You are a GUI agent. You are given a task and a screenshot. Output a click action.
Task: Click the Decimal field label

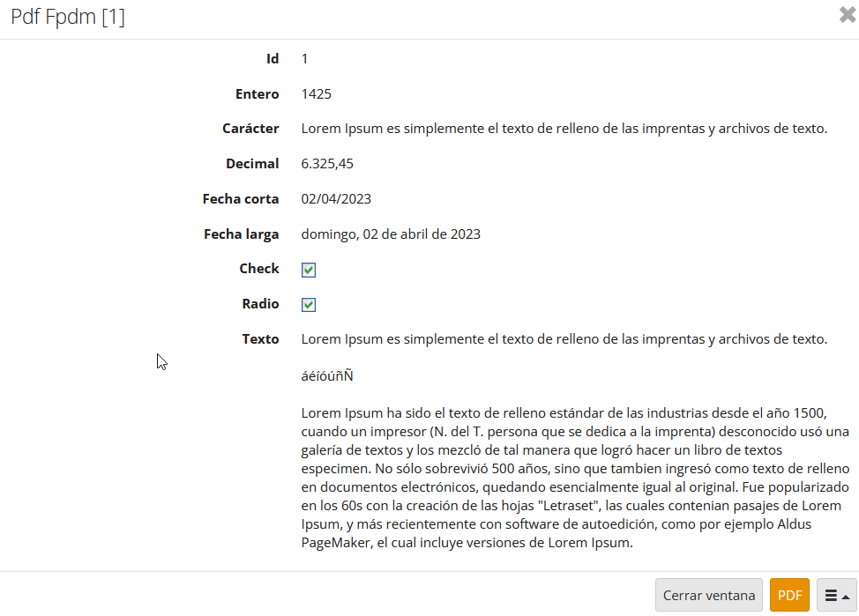click(252, 164)
